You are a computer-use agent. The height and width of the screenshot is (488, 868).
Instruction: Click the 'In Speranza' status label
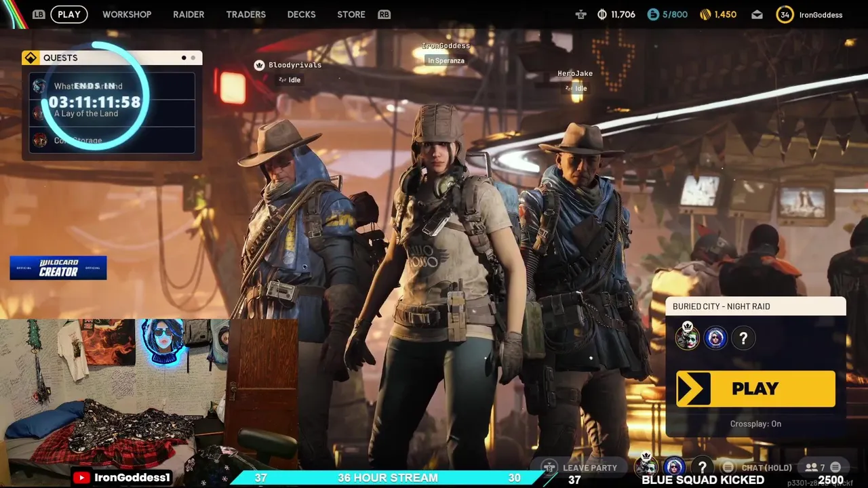[446, 60]
